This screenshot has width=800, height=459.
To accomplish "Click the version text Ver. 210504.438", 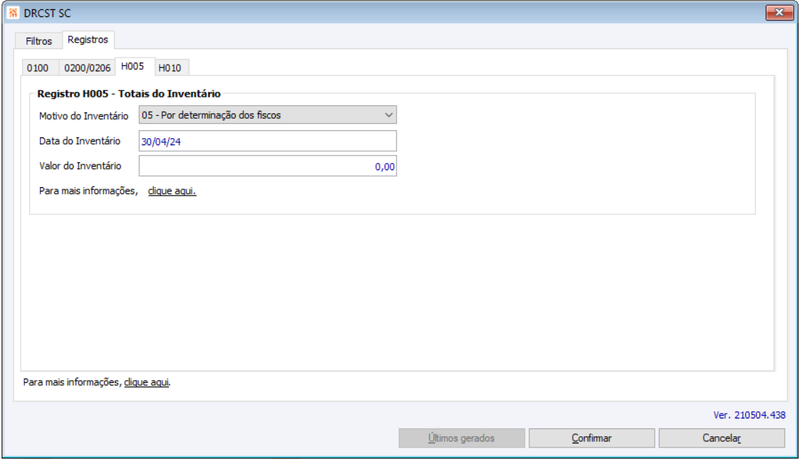I will (x=749, y=415).
